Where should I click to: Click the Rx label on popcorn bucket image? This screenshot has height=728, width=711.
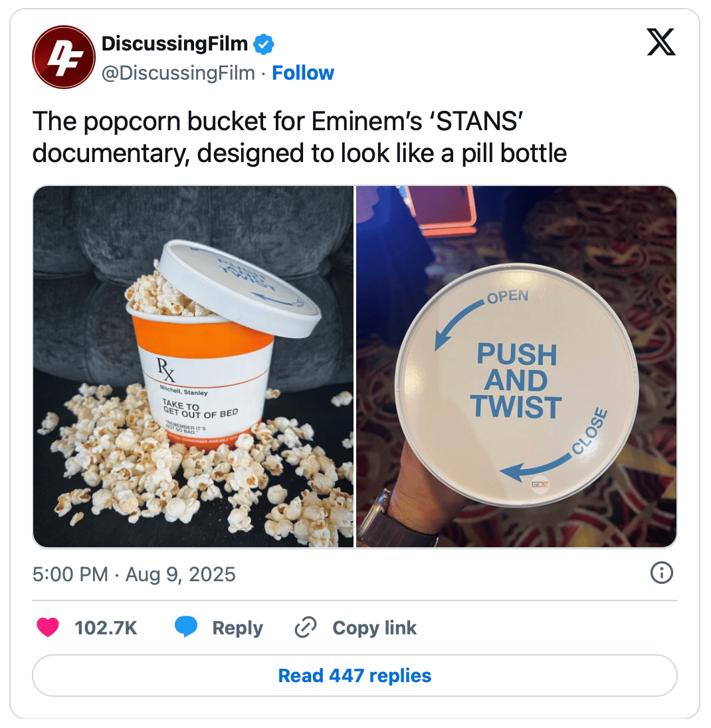(x=166, y=369)
